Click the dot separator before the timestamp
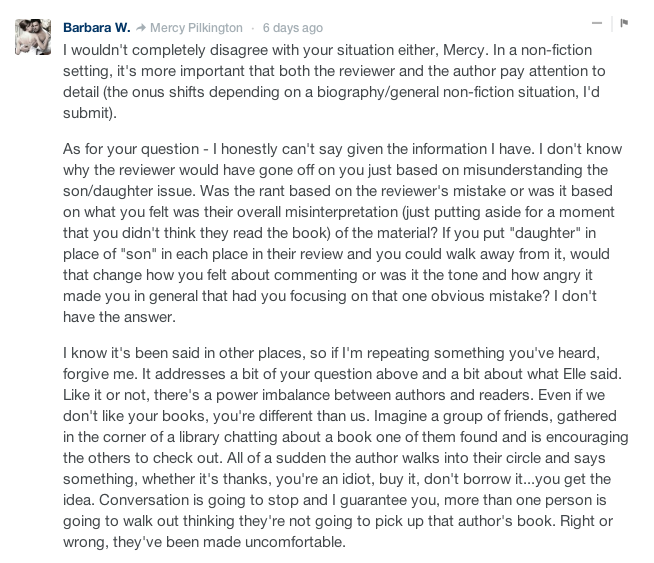654x563 pixels. tap(253, 27)
